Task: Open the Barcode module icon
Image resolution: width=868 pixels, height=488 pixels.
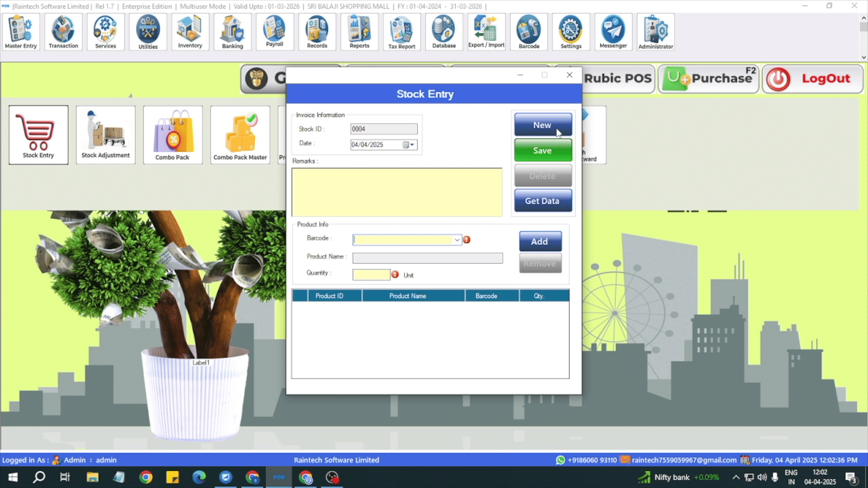Action: (x=529, y=32)
